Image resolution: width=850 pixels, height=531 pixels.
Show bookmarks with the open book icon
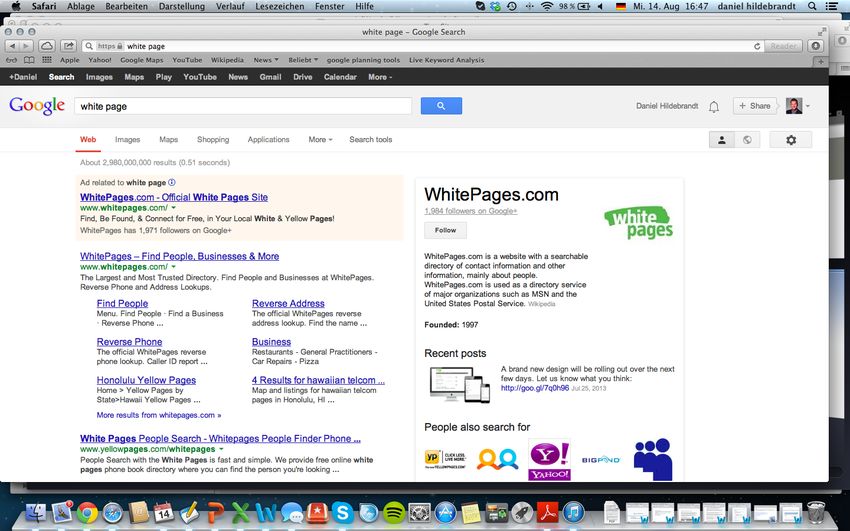29,60
